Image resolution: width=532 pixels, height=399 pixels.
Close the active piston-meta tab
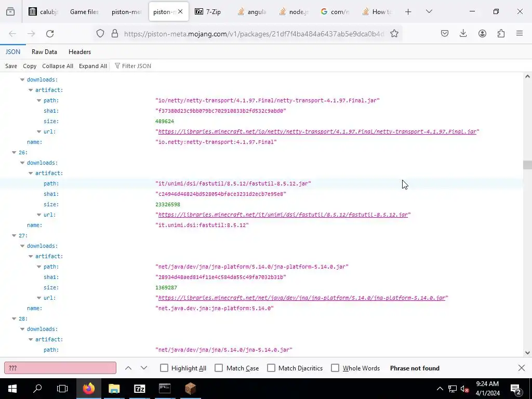click(x=180, y=12)
